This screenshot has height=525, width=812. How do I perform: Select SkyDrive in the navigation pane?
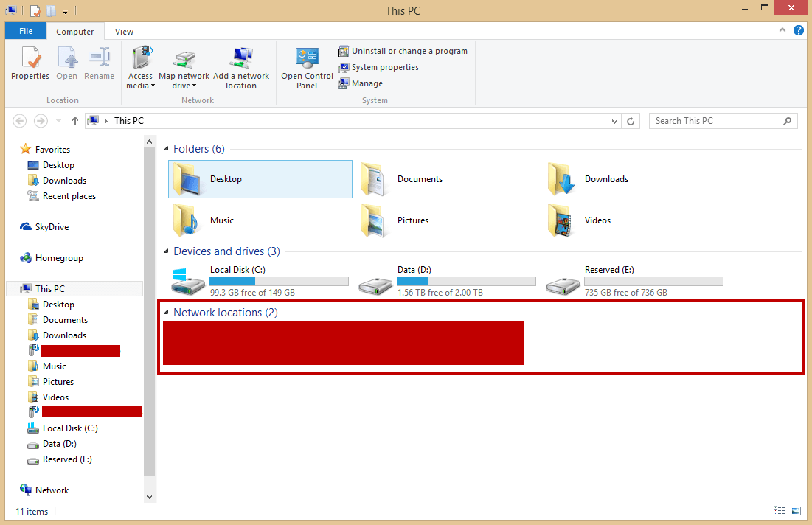coord(52,227)
